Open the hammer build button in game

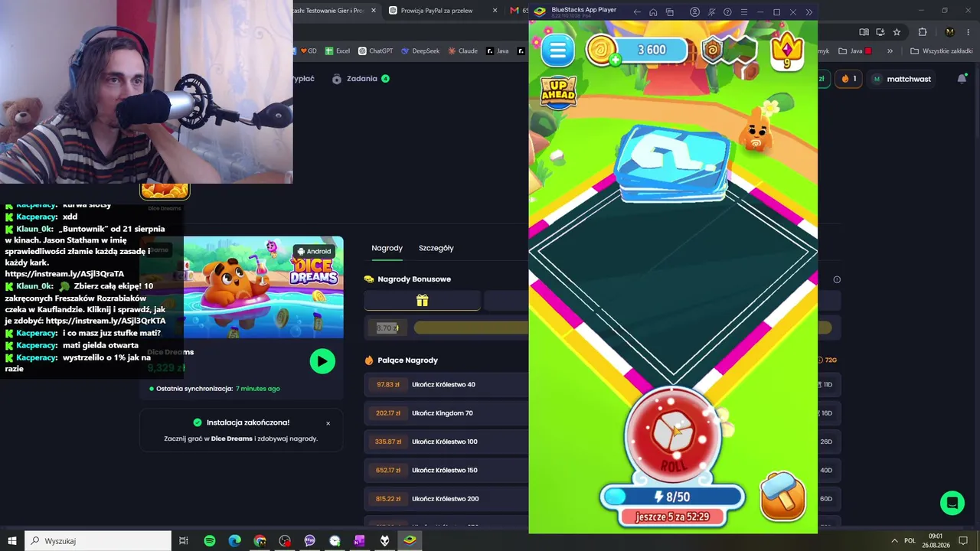782,496
